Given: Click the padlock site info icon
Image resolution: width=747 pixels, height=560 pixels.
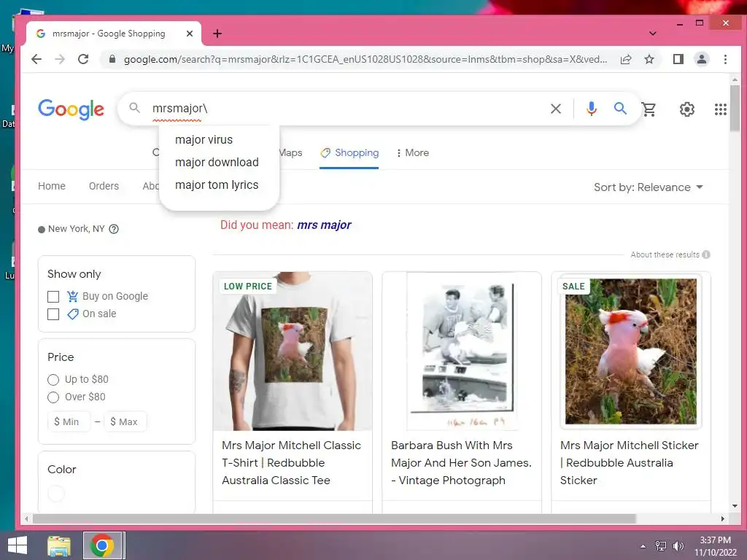Looking at the screenshot, I should 112,59.
